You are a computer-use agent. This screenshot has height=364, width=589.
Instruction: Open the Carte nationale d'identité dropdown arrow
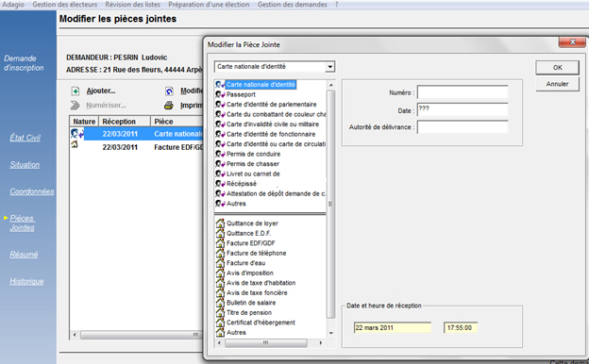pyautogui.click(x=329, y=67)
